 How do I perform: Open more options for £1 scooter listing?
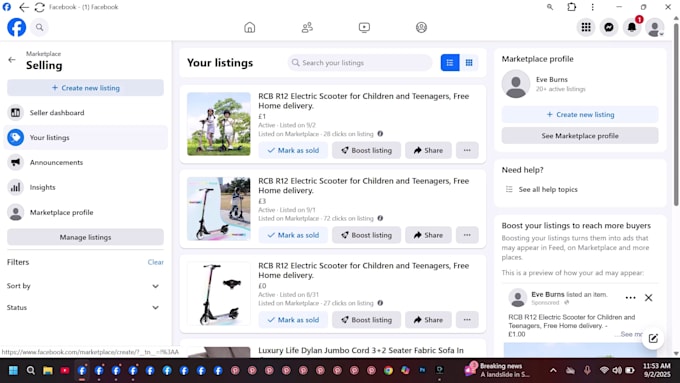coord(467,150)
